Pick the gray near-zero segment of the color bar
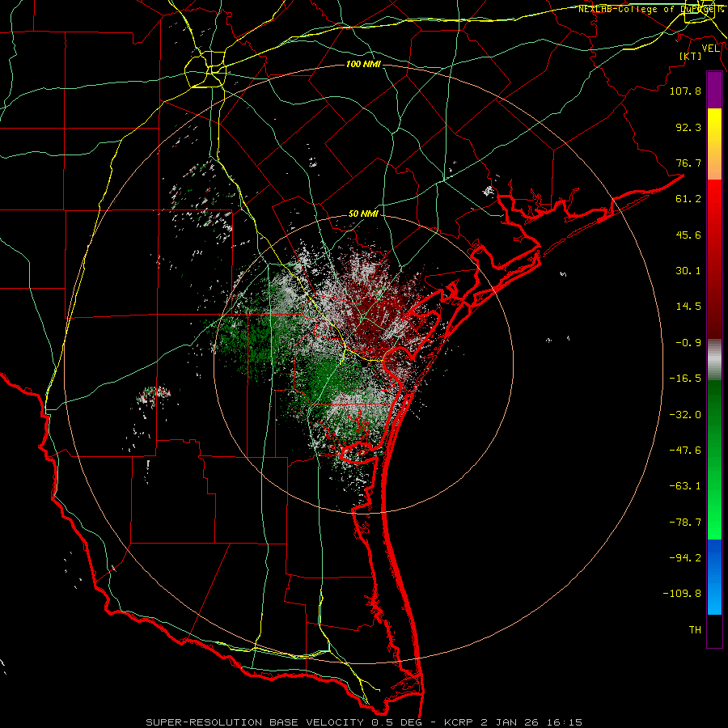 [x=714, y=359]
